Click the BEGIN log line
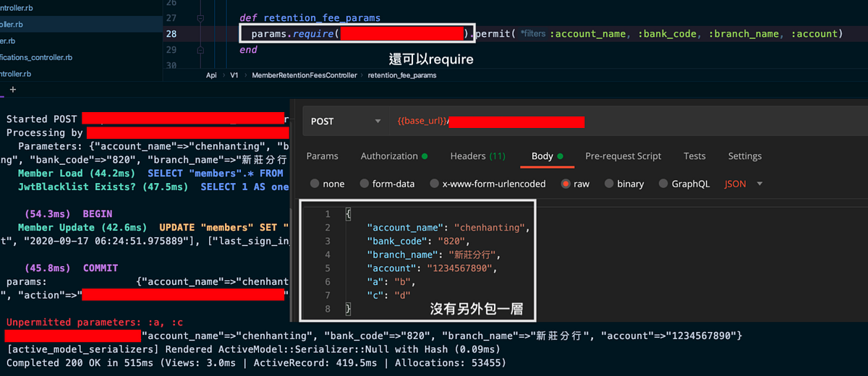 point(98,214)
